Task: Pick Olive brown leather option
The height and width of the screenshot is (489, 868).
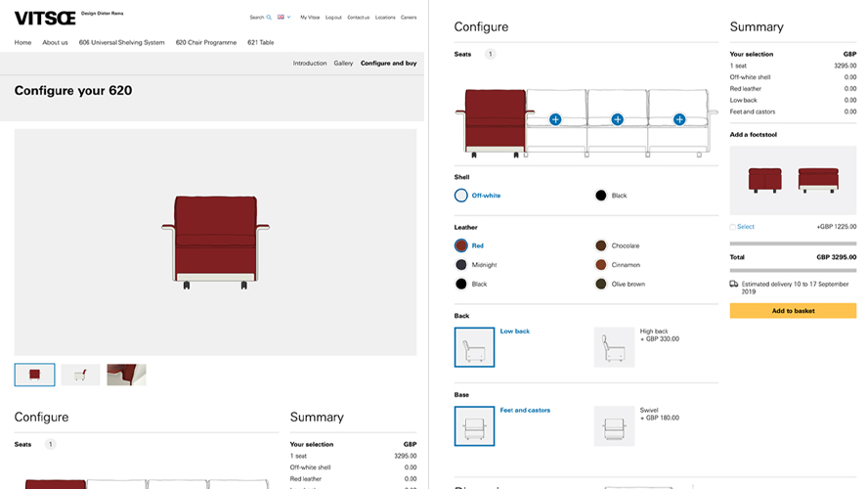Action: [620, 284]
